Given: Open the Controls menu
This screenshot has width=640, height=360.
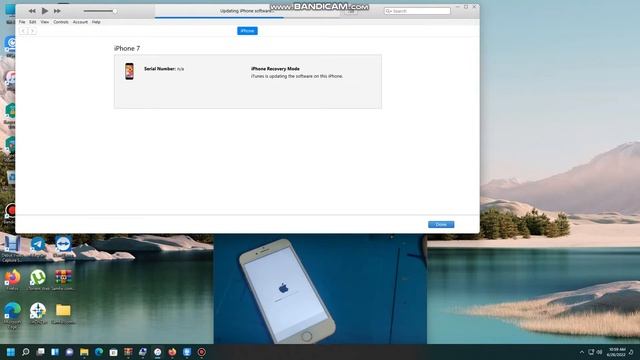Looking at the screenshot, I should click(x=61, y=22).
